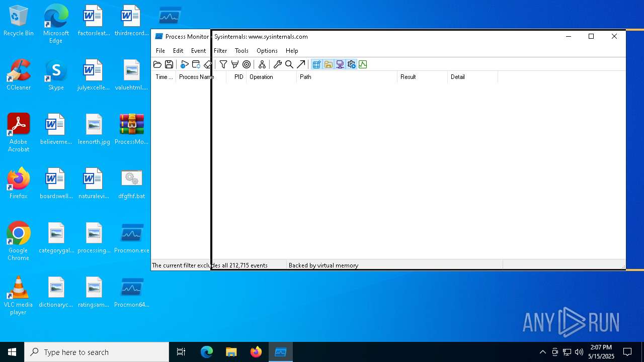The width and height of the screenshot is (644, 362).
Task: Click the taskbar search box
Action: (x=97, y=352)
